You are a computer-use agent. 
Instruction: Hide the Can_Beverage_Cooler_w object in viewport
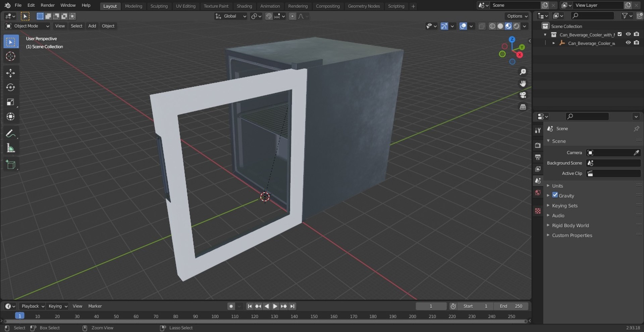628,43
